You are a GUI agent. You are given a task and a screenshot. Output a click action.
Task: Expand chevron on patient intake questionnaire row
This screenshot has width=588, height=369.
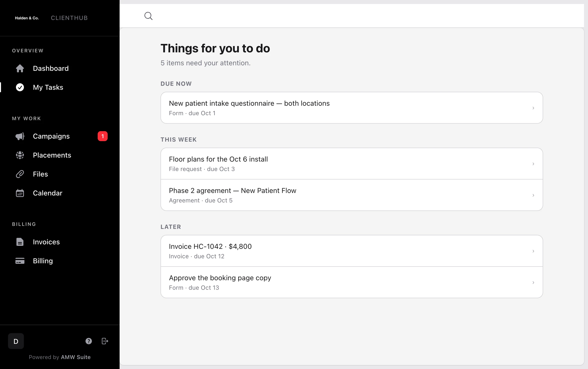533,108
